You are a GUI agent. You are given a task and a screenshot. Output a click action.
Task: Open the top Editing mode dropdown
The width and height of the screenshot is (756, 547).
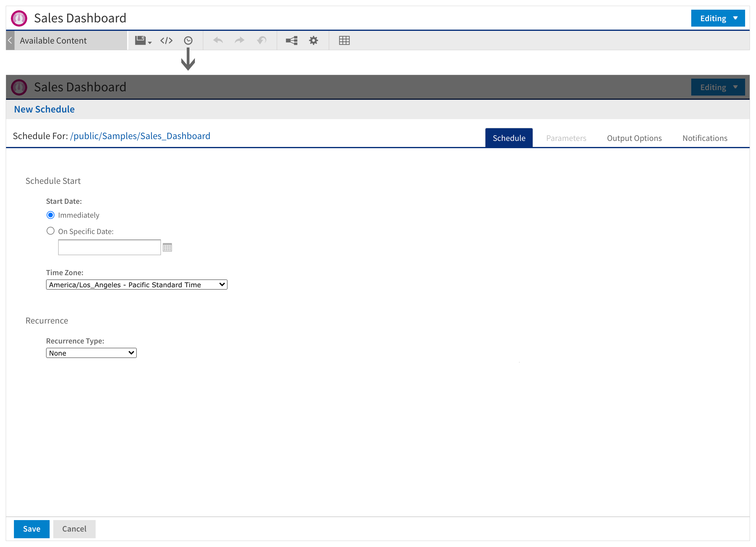click(x=718, y=18)
